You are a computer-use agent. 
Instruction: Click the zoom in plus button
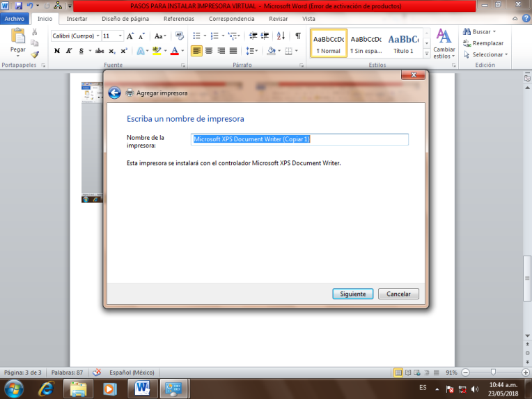(x=526, y=373)
